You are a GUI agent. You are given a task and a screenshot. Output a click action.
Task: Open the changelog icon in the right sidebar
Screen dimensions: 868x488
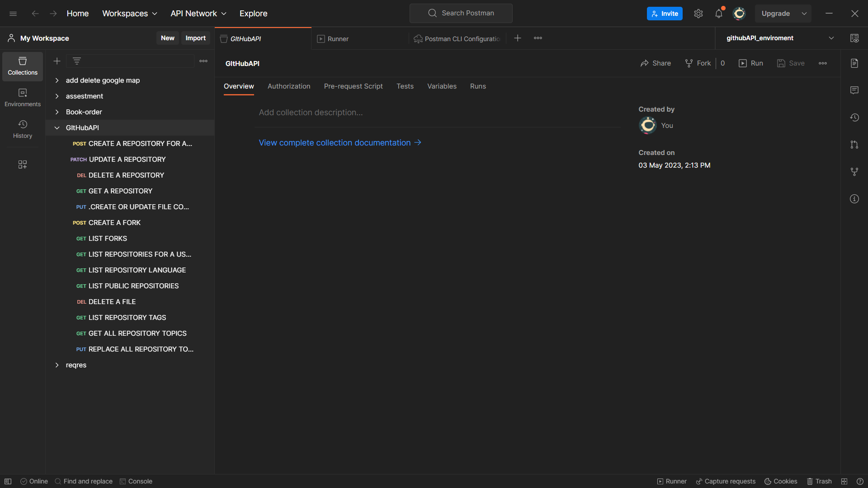coord(854,117)
